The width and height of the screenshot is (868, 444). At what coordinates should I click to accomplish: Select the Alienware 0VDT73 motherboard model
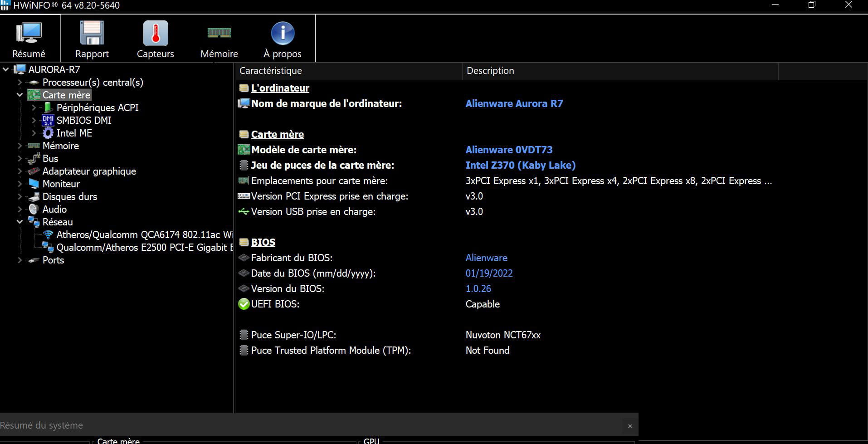point(509,150)
